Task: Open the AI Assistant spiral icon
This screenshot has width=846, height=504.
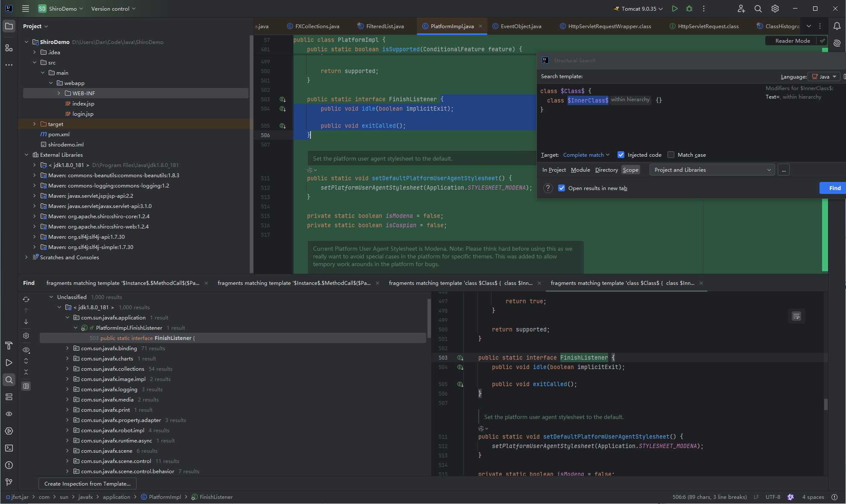Action: click(837, 43)
